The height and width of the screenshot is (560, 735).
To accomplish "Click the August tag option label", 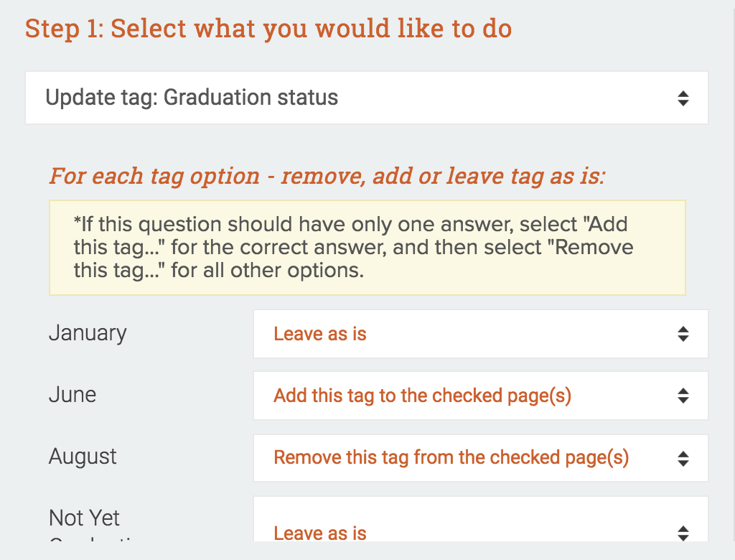I will tap(83, 457).
